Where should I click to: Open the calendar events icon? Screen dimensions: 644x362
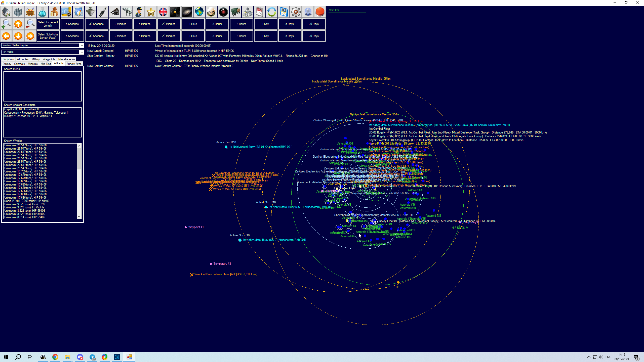[x=259, y=12]
